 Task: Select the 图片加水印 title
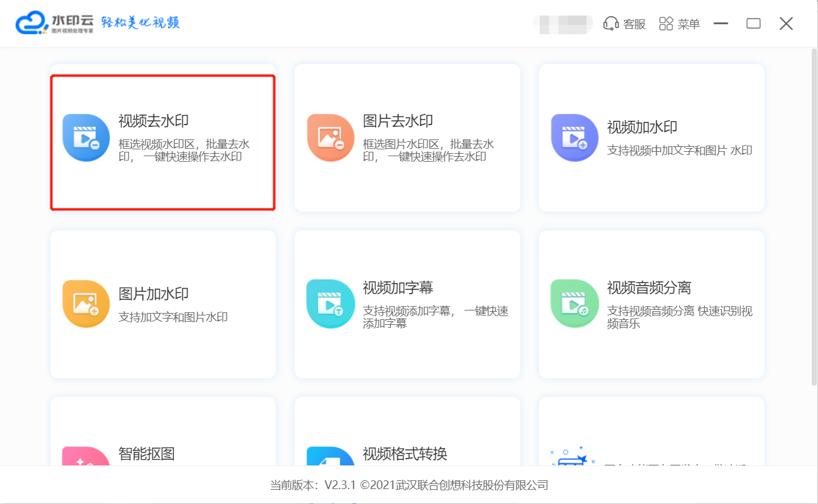click(153, 294)
